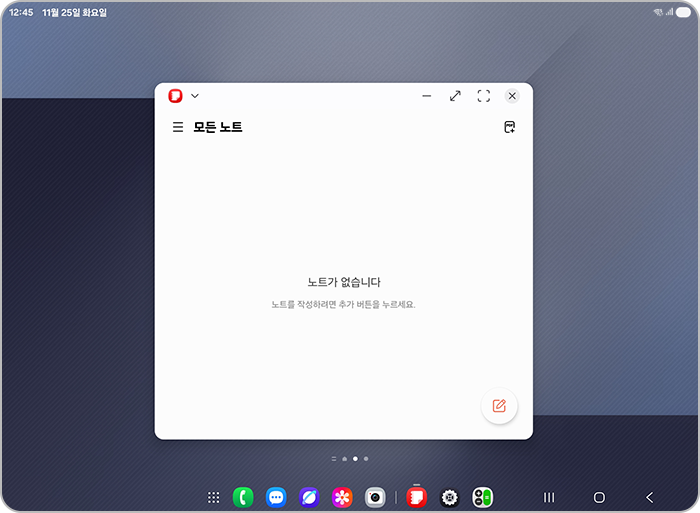Tap the battery indicator in status bar
Viewport: 700px width, 513px height.
click(683, 13)
